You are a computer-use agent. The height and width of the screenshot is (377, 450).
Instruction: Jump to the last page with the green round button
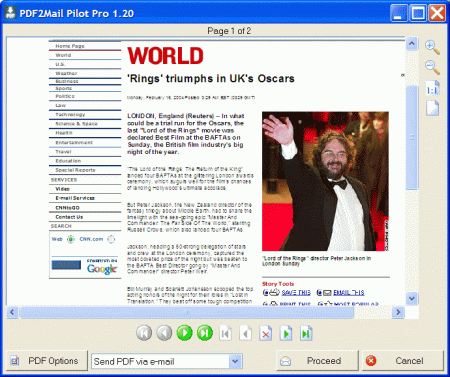205,333
